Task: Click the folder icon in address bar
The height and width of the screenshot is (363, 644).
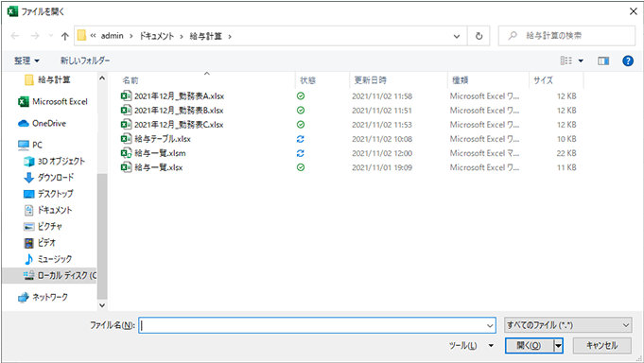Action: point(81,36)
